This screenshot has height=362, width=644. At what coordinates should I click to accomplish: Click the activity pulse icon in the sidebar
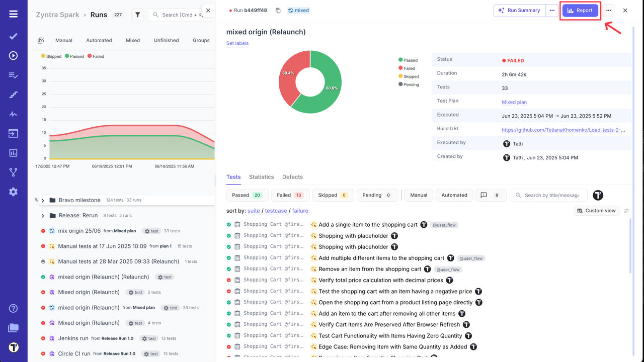13,114
